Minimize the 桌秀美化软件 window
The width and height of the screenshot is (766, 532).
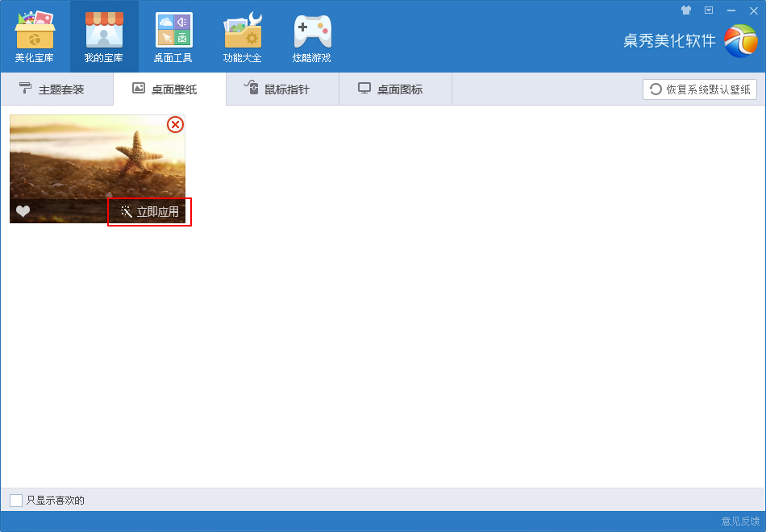click(731, 10)
